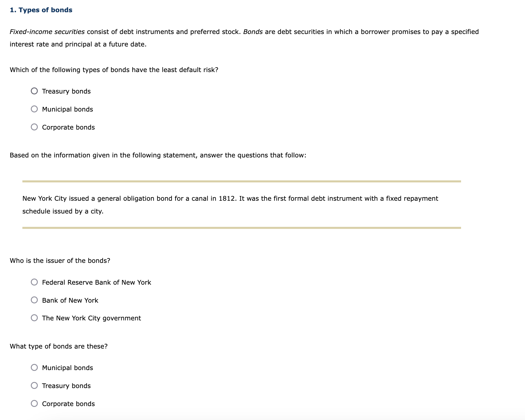525x420 pixels.
Task: Select Federal Reserve Bank of New York as issuer
Action: tap(34, 282)
